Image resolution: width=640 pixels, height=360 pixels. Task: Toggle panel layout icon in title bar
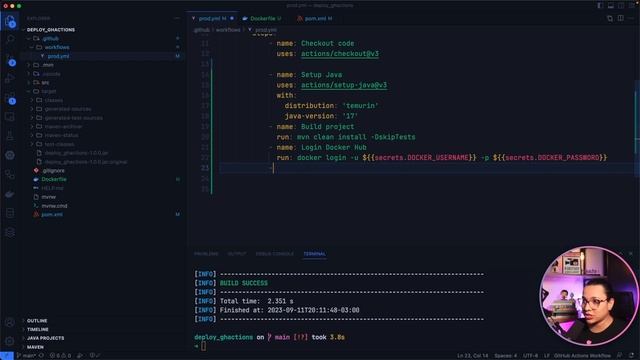point(611,5)
